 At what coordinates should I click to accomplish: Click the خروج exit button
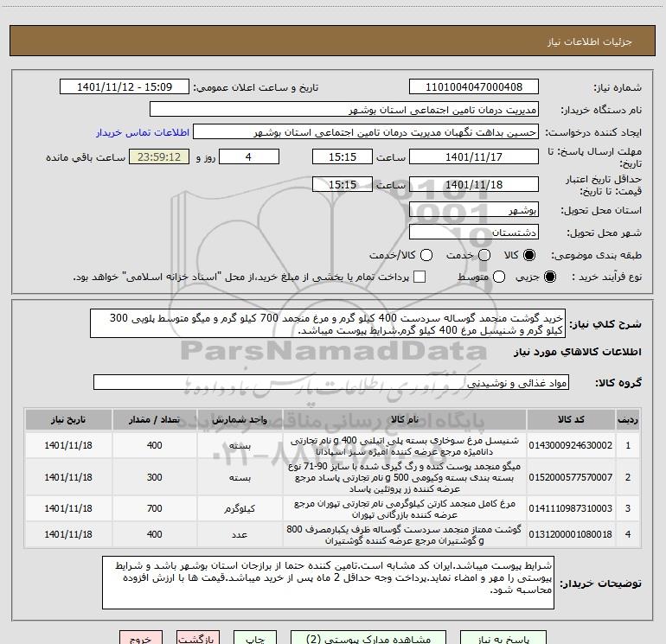(x=141, y=637)
